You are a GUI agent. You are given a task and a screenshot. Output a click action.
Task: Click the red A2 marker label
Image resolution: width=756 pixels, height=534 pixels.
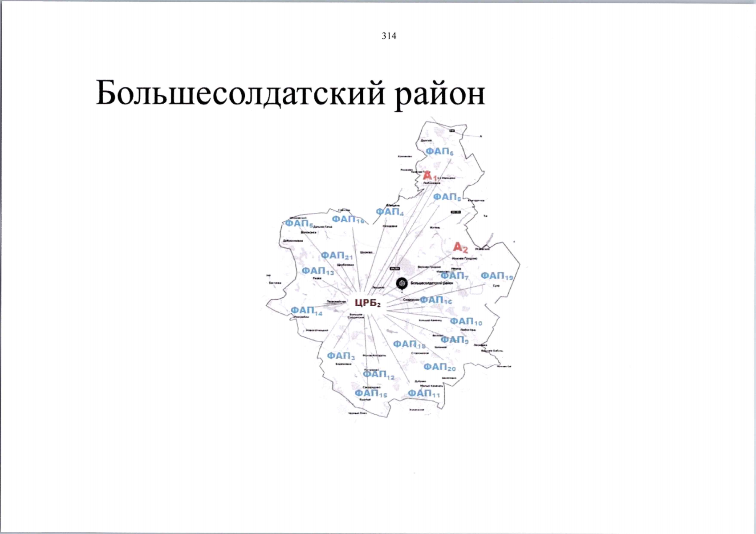click(x=460, y=247)
